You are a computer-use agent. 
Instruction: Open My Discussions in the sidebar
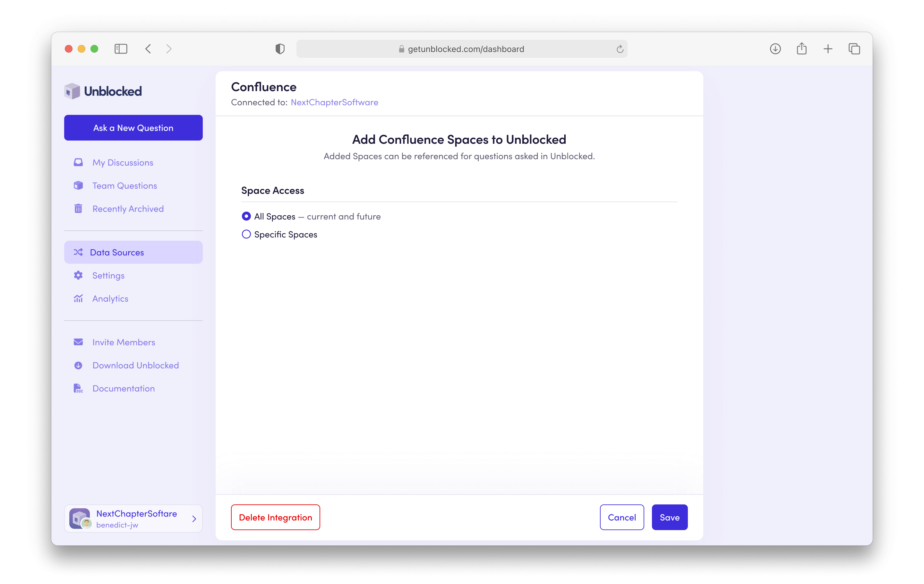tap(133, 162)
